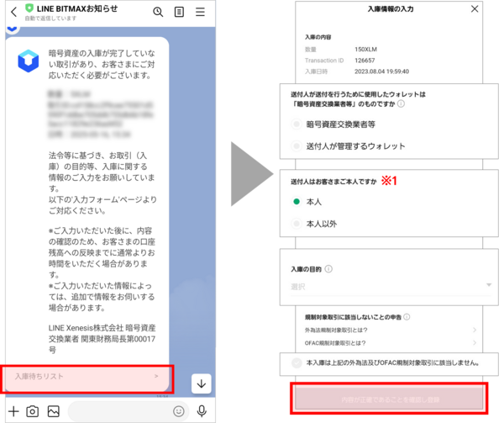Tap the LINE BITMAX logo avatar in message

[29, 61]
